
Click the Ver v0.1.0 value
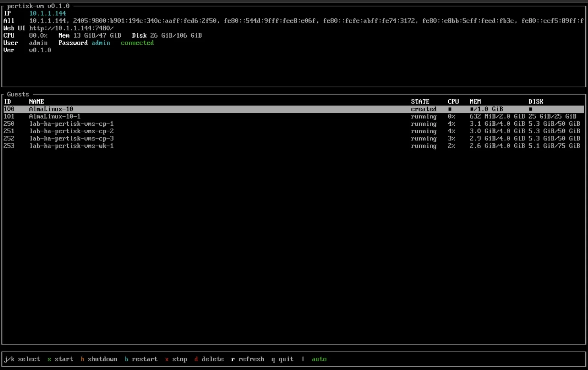click(40, 50)
